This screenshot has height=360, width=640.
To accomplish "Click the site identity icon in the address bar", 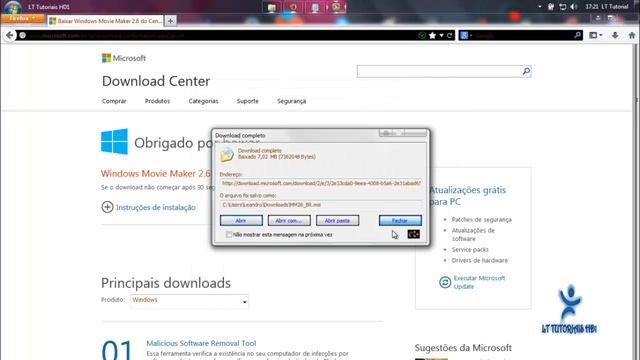I will tap(22, 36).
